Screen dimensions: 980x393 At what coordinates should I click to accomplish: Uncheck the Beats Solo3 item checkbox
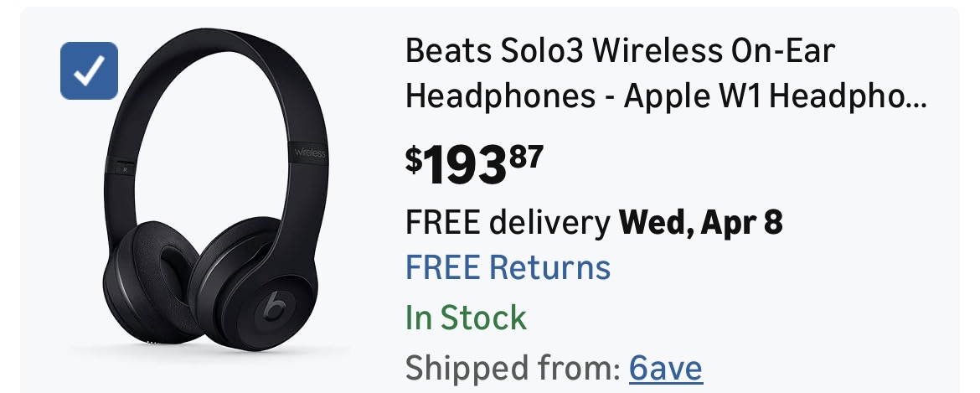pyautogui.click(x=89, y=70)
